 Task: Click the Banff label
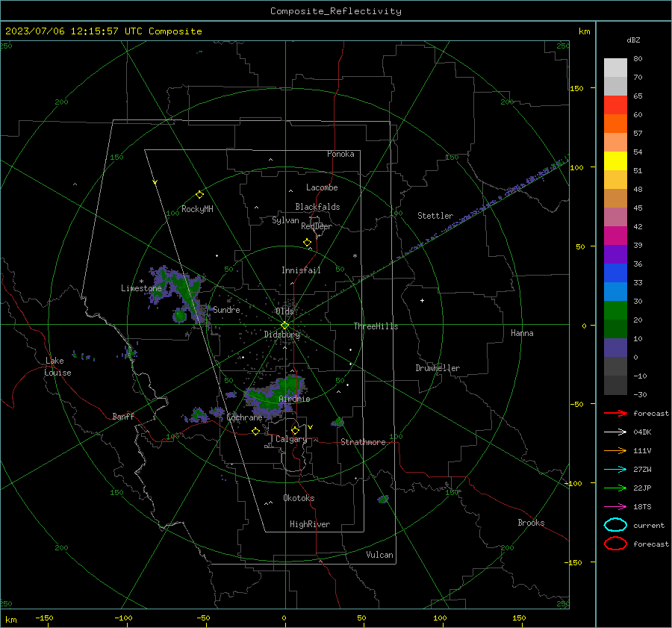(x=123, y=417)
